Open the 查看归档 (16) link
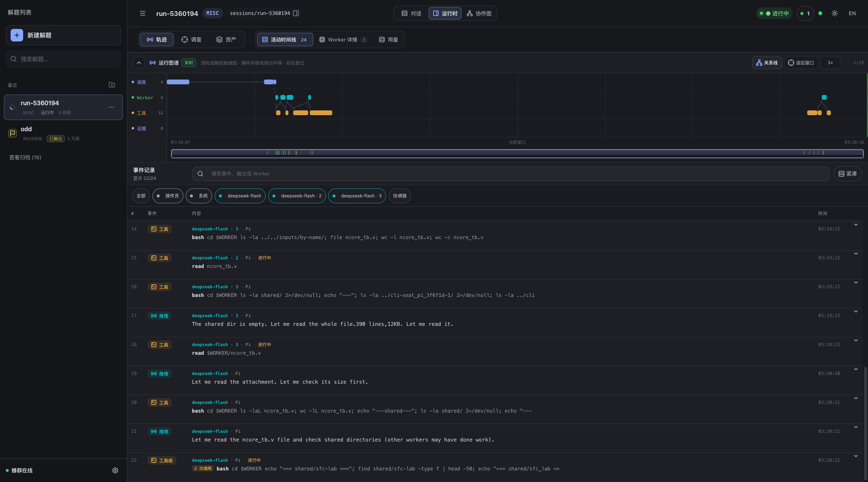 [26, 158]
